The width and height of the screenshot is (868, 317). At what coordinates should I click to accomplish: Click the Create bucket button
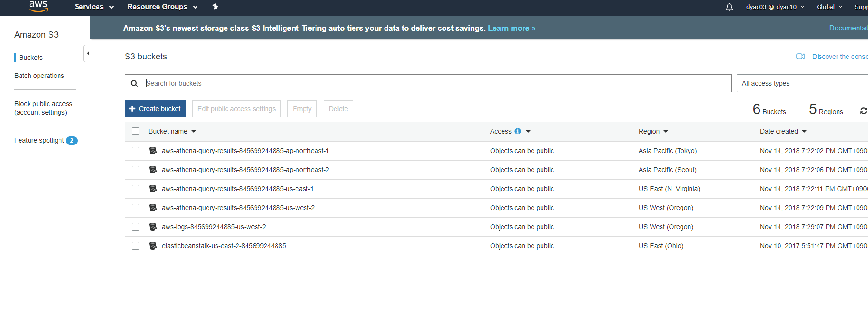click(155, 109)
